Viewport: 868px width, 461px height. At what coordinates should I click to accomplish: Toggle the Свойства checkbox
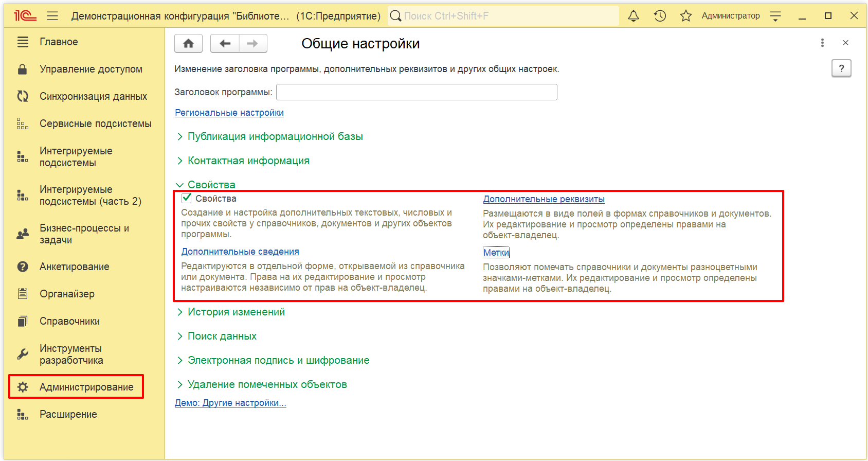[x=187, y=198]
